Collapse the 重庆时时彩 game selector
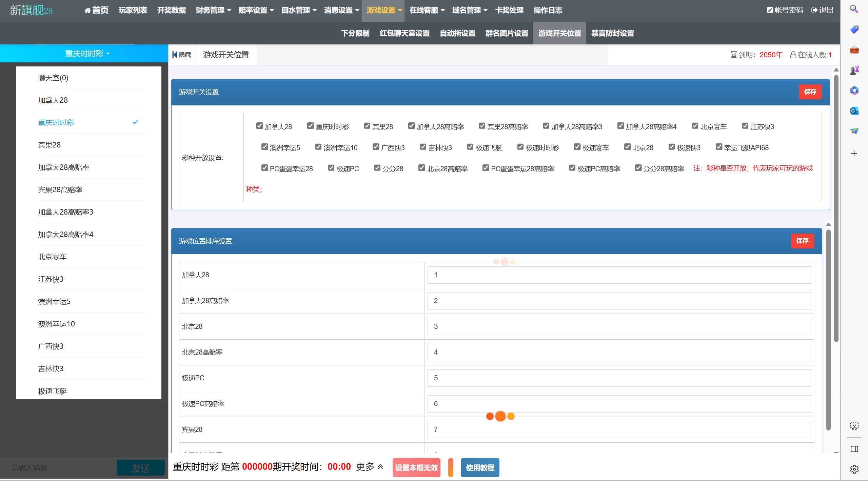 click(87, 54)
